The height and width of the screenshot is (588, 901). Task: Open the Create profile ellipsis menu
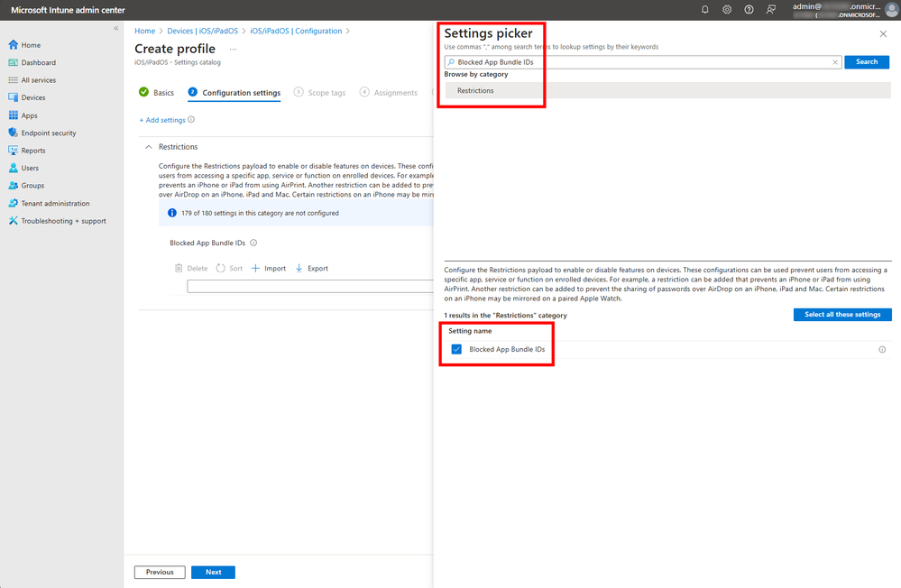(x=233, y=50)
